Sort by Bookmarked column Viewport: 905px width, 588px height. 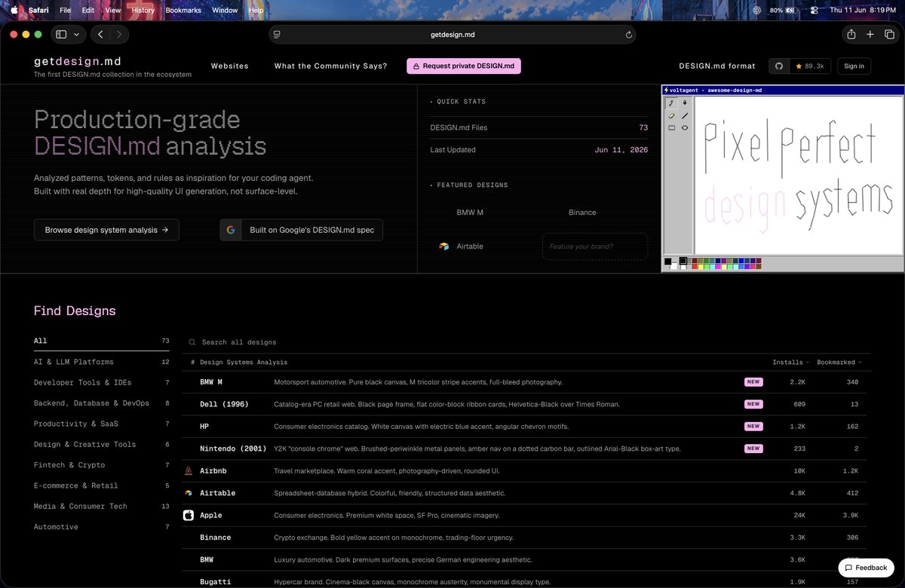[839, 363]
